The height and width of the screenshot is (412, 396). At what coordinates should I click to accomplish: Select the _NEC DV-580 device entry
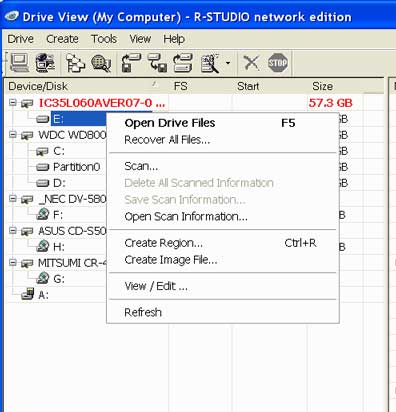[x=72, y=199]
